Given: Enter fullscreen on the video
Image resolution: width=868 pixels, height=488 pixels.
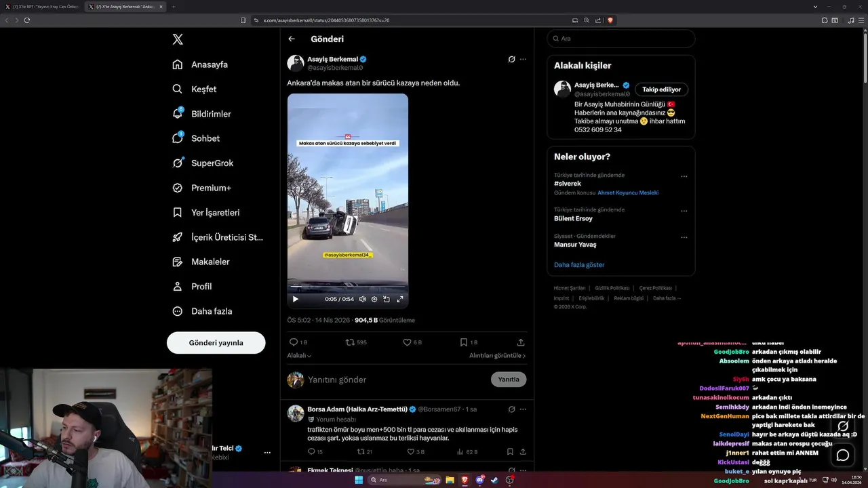Looking at the screenshot, I should 399,299.
